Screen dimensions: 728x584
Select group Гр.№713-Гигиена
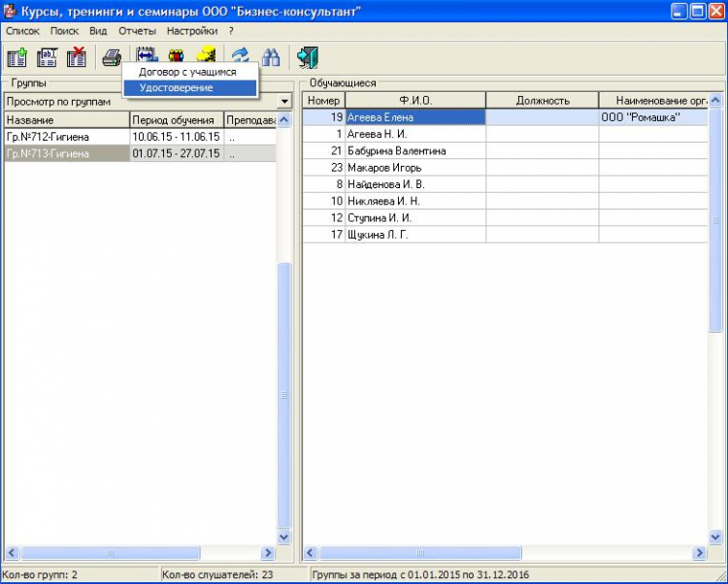pos(67,153)
